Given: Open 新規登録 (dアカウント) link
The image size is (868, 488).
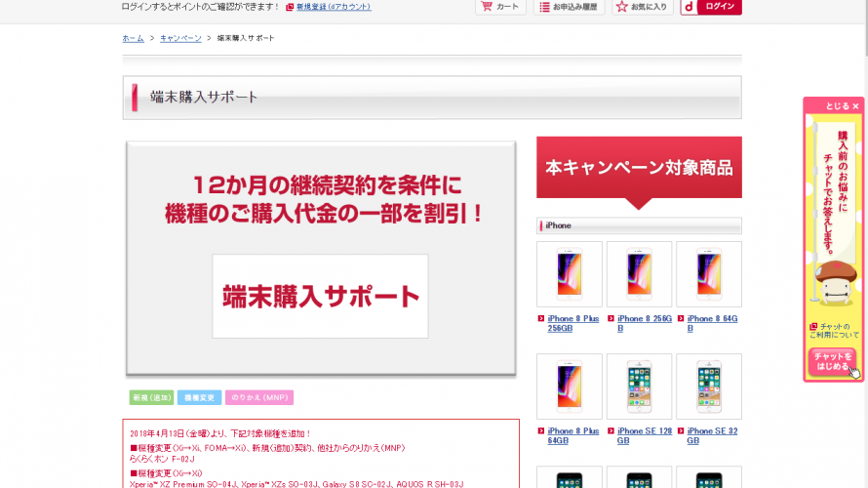Looking at the screenshot, I should (x=334, y=7).
